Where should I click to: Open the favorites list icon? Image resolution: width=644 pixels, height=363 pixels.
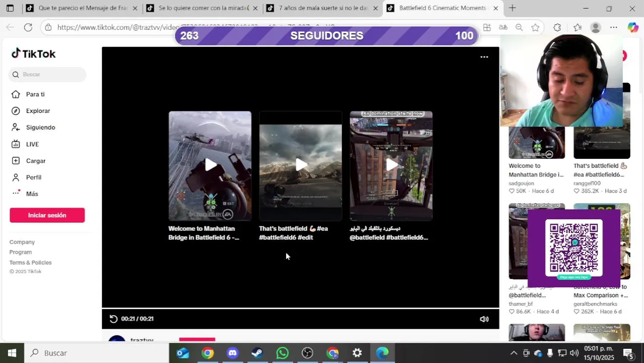[577, 27]
